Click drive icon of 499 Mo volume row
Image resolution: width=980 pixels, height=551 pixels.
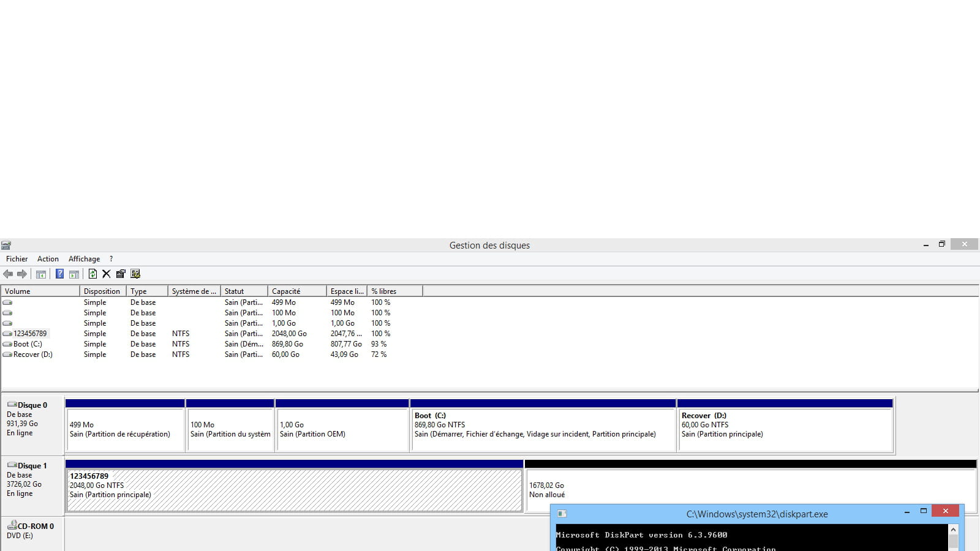pos(7,302)
